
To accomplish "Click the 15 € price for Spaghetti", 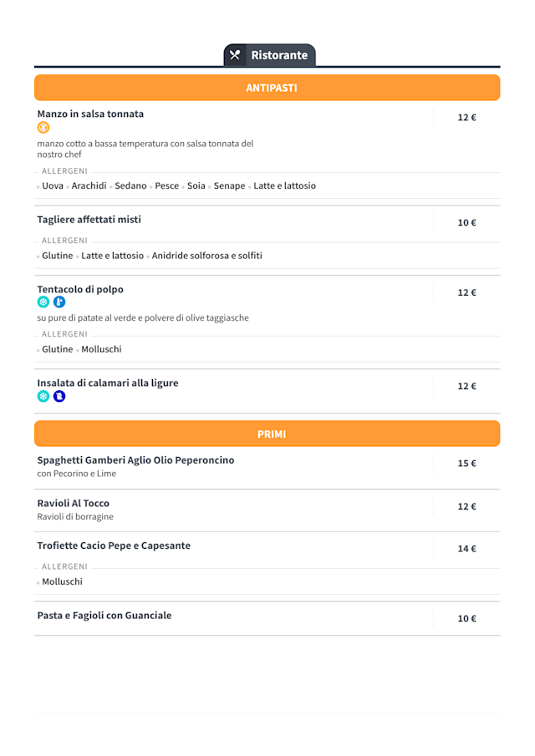I will coord(466,464).
